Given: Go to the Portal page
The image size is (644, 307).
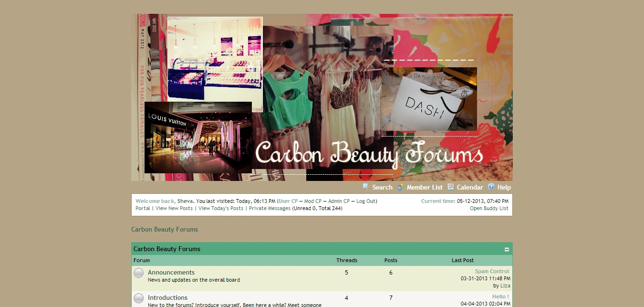Looking at the screenshot, I should pos(143,208).
